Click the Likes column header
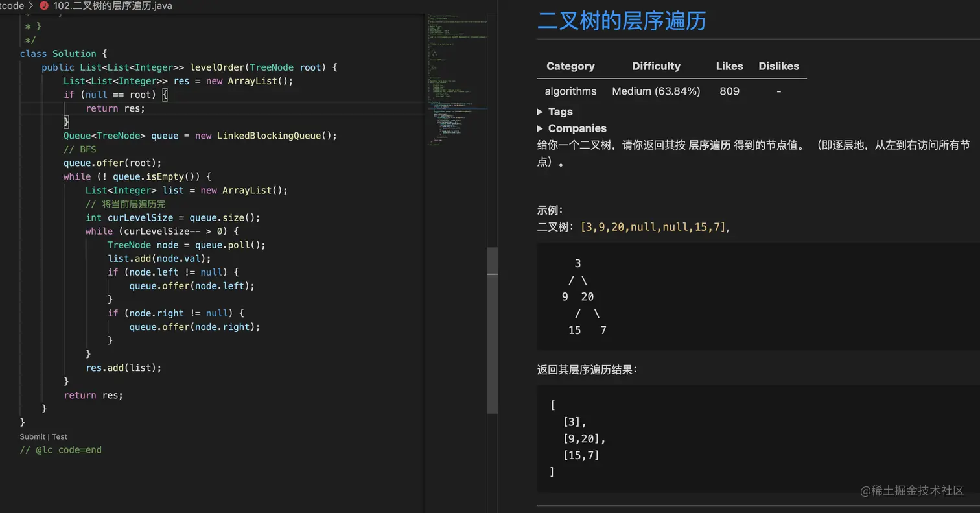980x513 pixels. pos(730,66)
